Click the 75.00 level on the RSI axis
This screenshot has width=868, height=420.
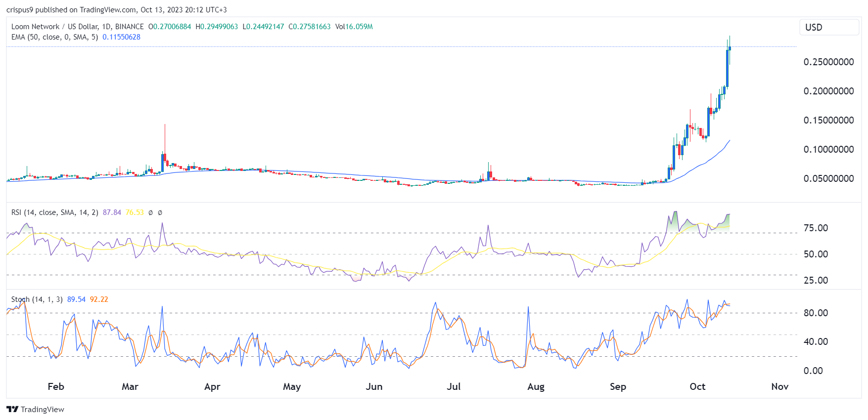click(x=816, y=228)
